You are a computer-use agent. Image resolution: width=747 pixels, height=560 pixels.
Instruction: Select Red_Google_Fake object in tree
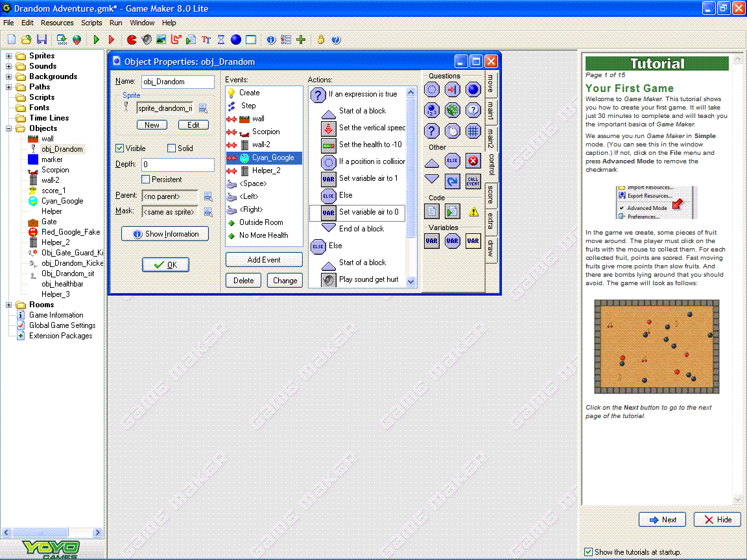71,232
